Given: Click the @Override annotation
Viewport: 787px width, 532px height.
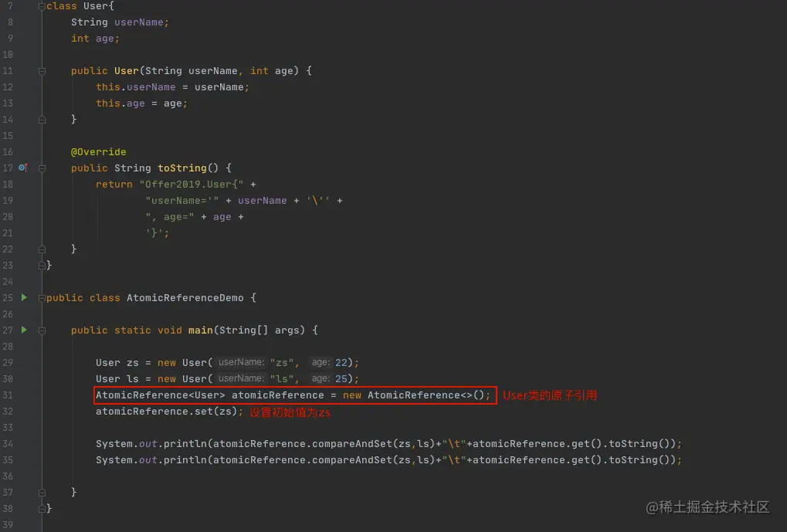Looking at the screenshot, I should click(98, 151).
